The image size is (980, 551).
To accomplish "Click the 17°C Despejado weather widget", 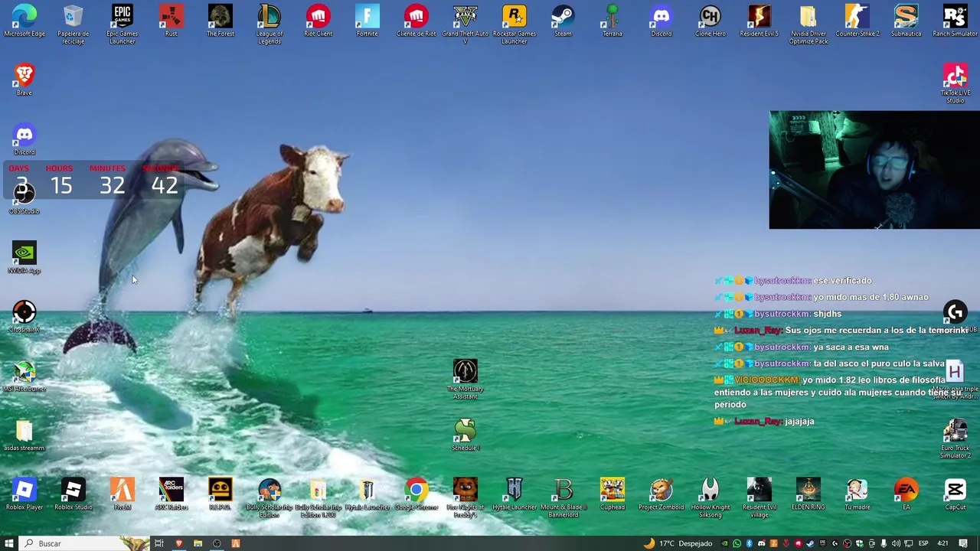I will (678, 543).
